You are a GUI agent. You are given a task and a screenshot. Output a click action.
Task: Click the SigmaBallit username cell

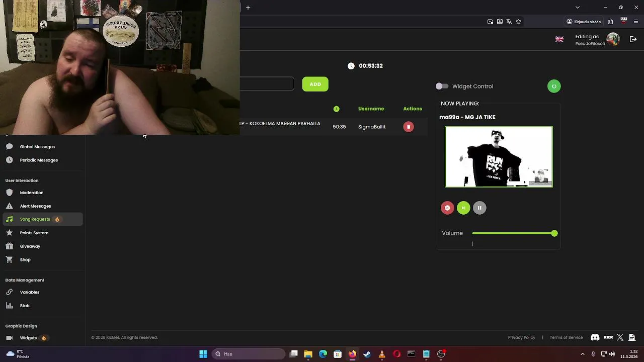(x=372, y=127)
